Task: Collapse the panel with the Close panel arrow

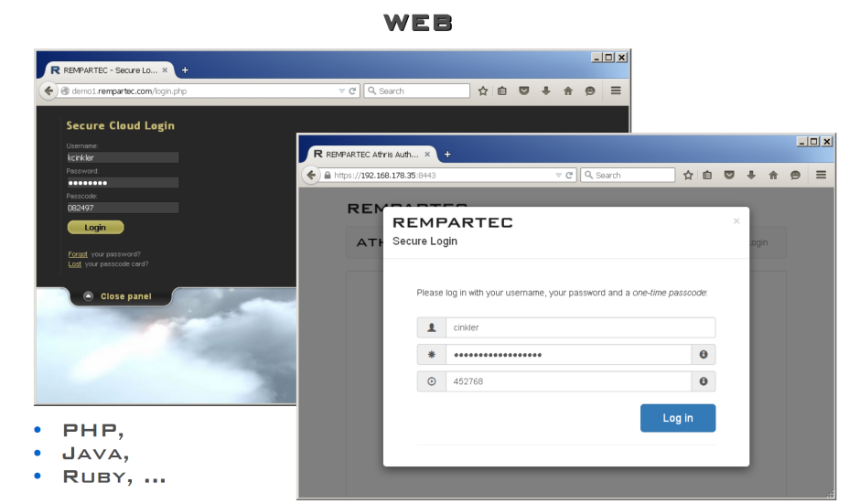Action: pyautogui.click(x=89, y=296)
